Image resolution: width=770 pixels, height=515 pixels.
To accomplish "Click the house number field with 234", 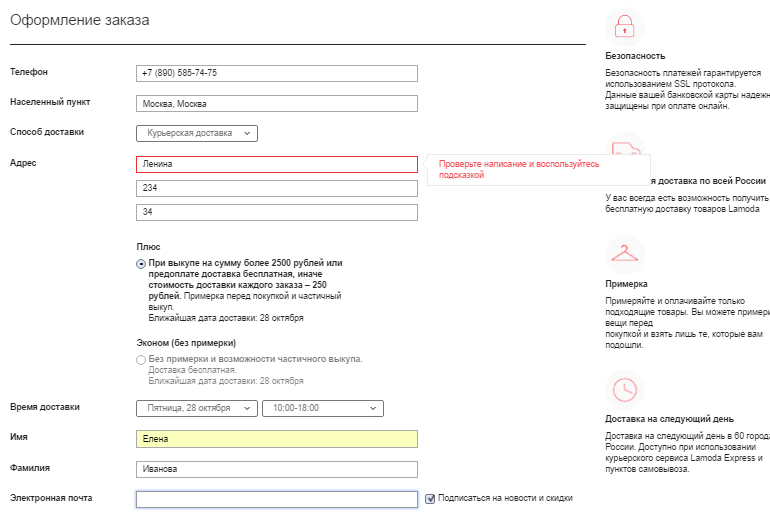I will coord(277,188).
